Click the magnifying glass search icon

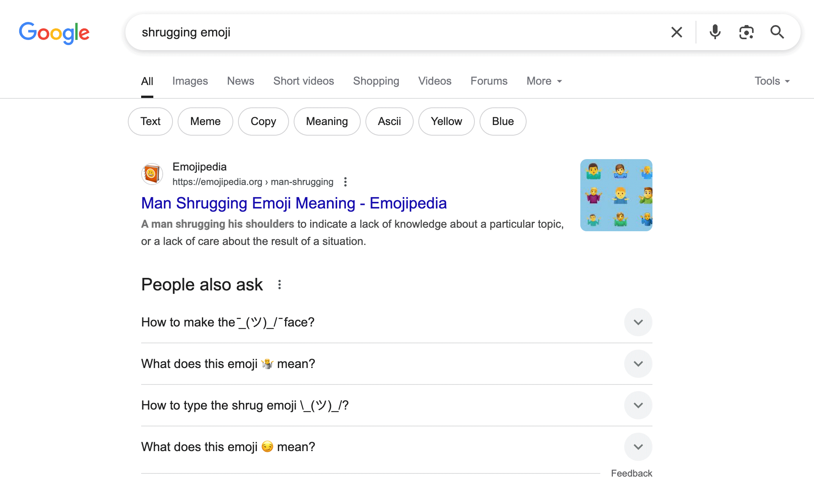click(x=777, y=32)
